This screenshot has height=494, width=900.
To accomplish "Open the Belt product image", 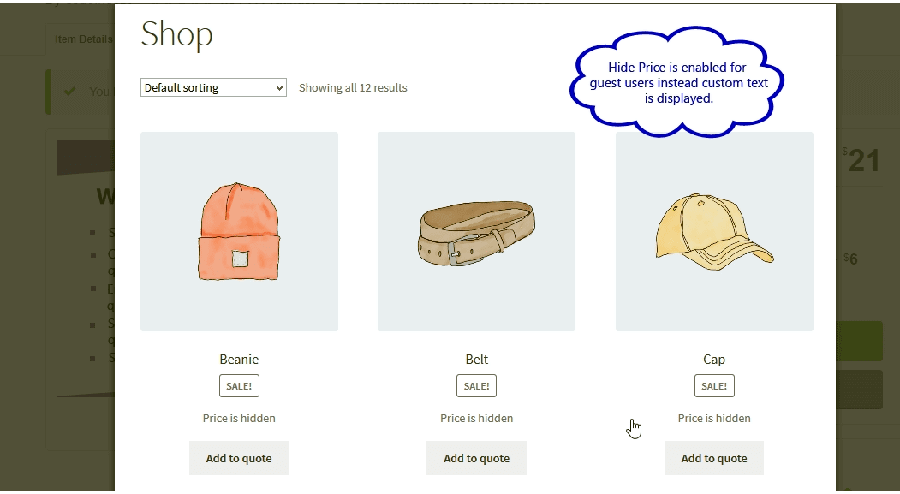I will 476,231.
